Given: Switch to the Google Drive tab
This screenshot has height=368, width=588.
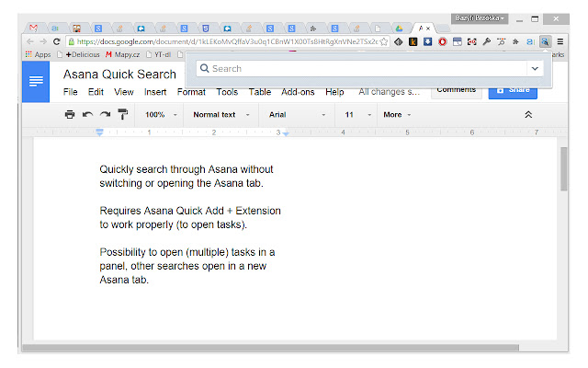Looking at the screenshot, I should pyautogui.click(x=399, y=29).
